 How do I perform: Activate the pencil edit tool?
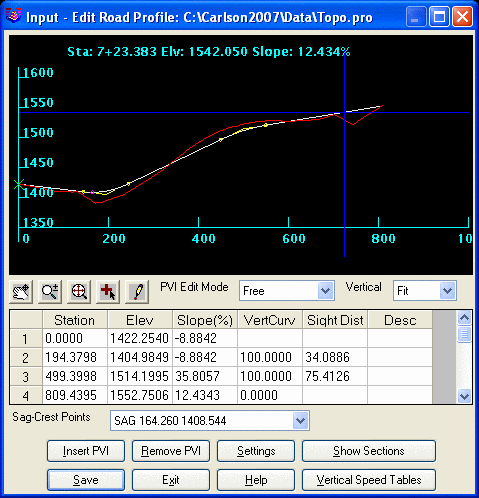pyautogui.click(x=137, y=292)
